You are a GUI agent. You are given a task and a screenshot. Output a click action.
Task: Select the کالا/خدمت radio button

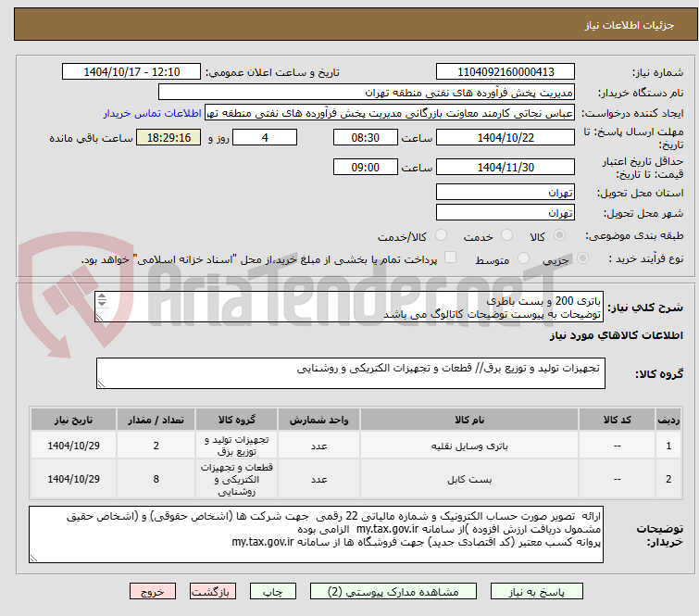click(x=441, y=235)
